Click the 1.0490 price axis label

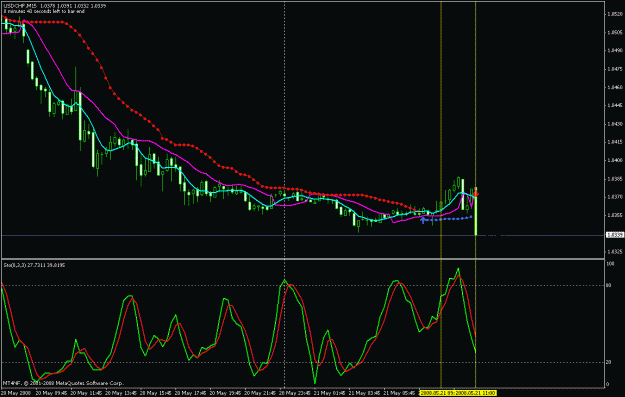(x=614, y=51)
